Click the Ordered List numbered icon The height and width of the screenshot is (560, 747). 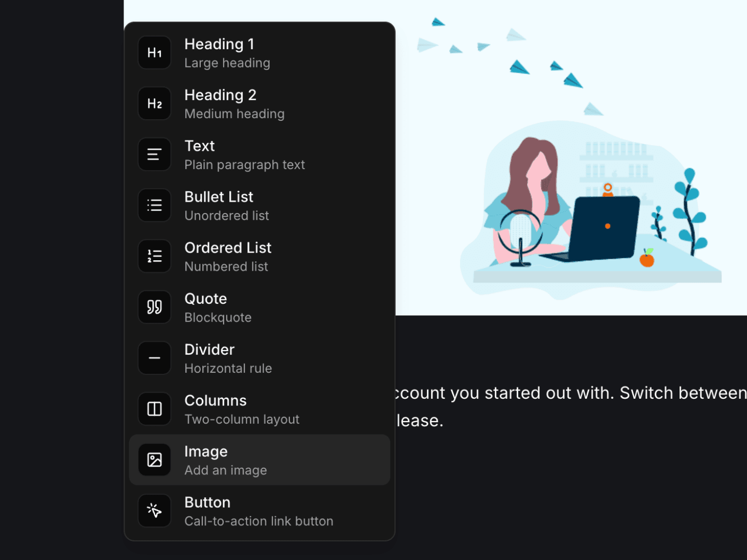[155, 256]
